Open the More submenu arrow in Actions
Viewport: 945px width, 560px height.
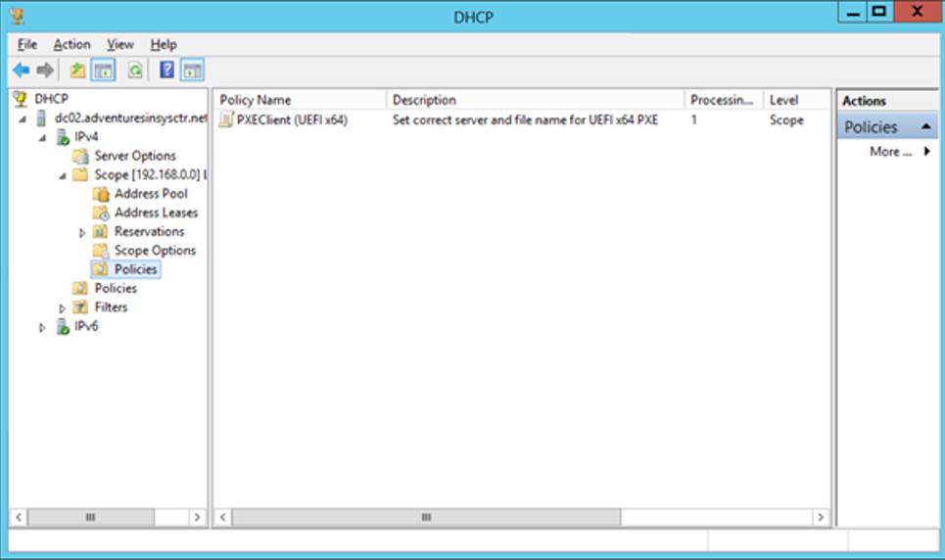click(x=927, y=152)
